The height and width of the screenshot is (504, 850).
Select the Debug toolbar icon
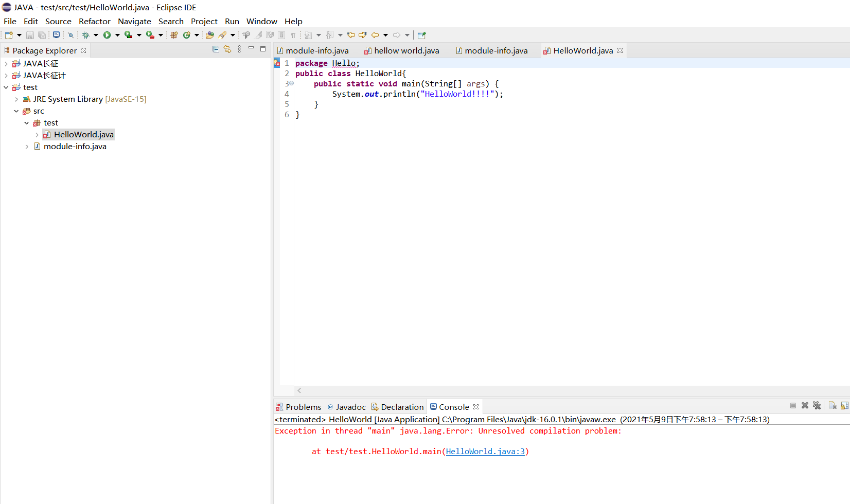[x=86, y=35]
